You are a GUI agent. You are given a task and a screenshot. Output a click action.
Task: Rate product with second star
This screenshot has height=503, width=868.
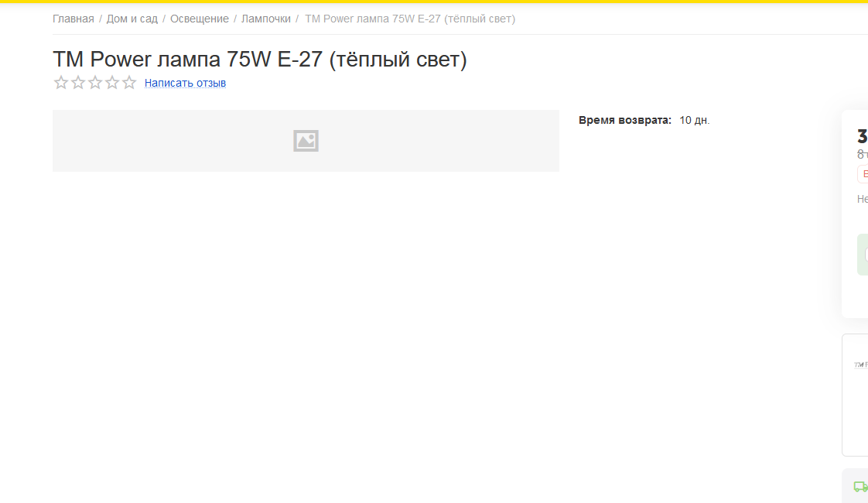click(78, 83)
